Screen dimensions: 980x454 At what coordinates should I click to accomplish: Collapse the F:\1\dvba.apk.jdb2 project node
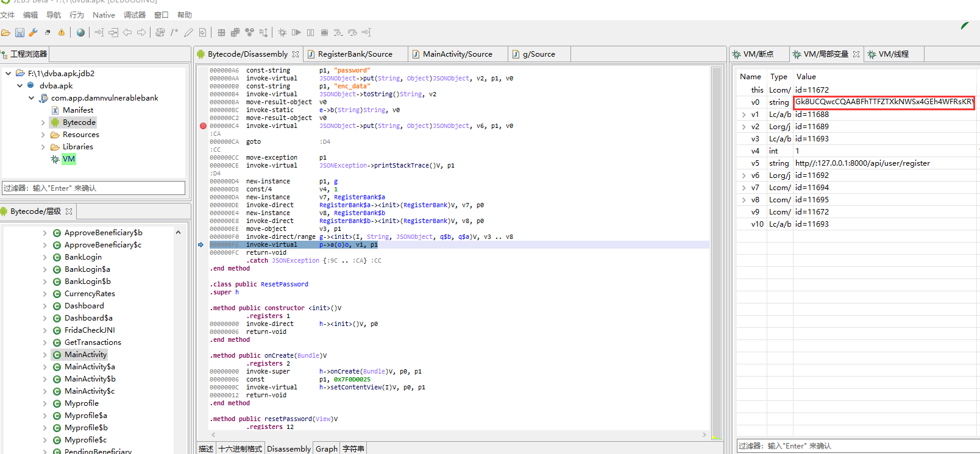point(9,73)
